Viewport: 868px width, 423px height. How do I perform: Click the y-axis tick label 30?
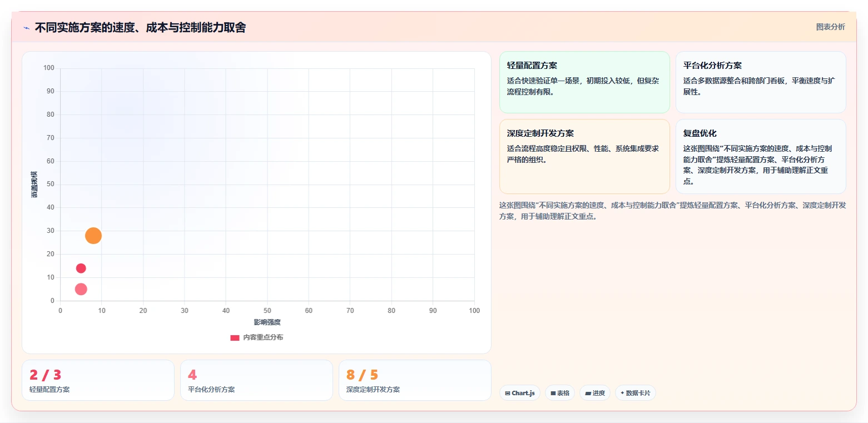pyautogui.click(x=51, y=231)
